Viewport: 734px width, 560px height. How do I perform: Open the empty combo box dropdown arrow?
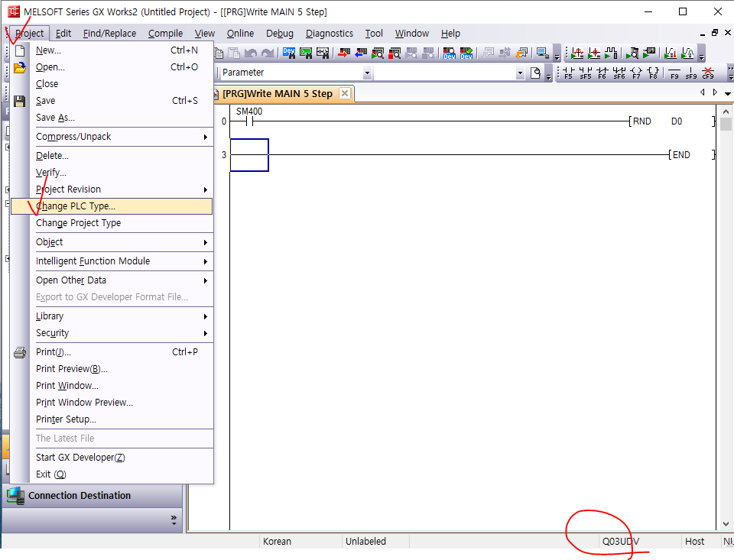[520, 73]
